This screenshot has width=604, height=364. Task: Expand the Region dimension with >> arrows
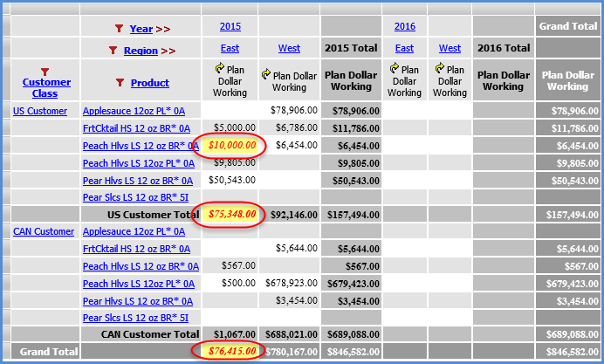pos(168,51)
